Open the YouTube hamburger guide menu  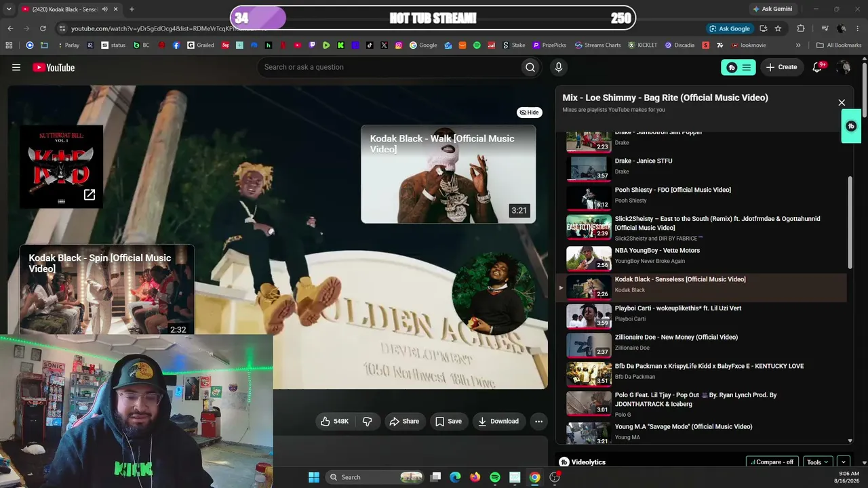16,67
